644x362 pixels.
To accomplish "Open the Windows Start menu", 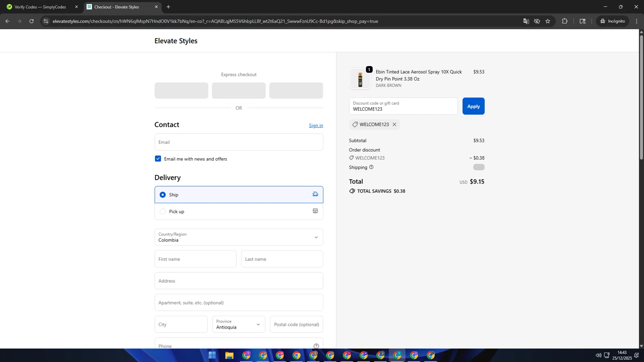I will coord(212,355).
